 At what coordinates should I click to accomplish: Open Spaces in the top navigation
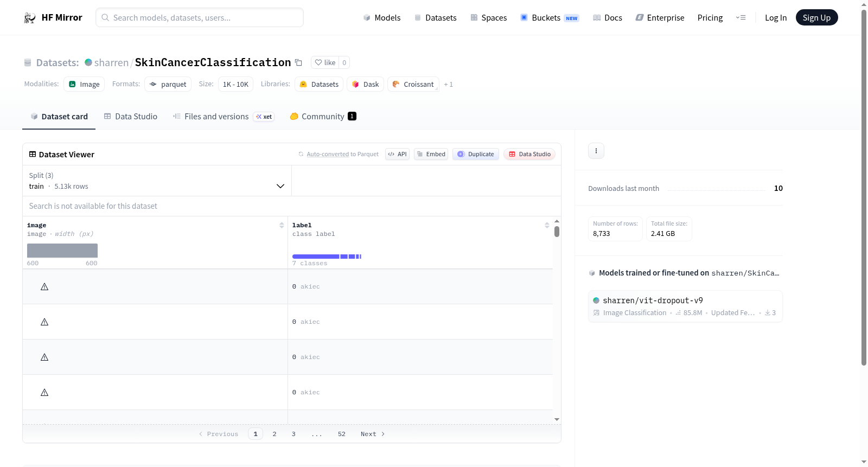489,18
